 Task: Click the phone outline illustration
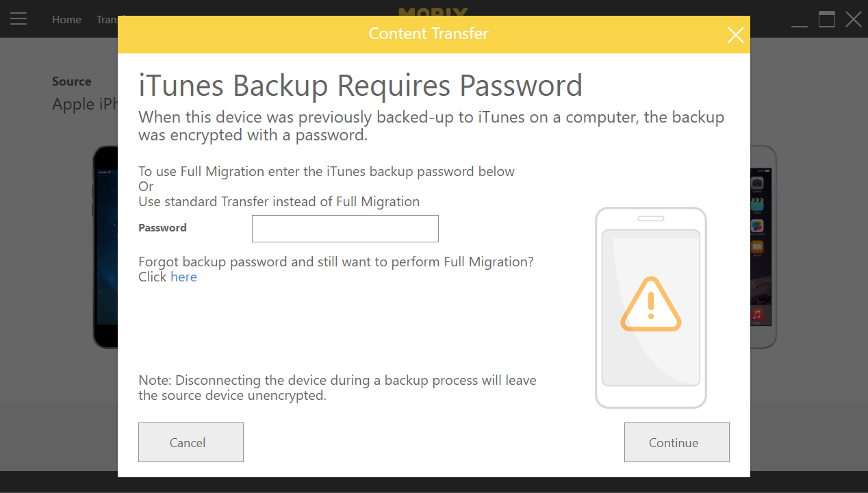pyautogui.click(x=650, y=307)
